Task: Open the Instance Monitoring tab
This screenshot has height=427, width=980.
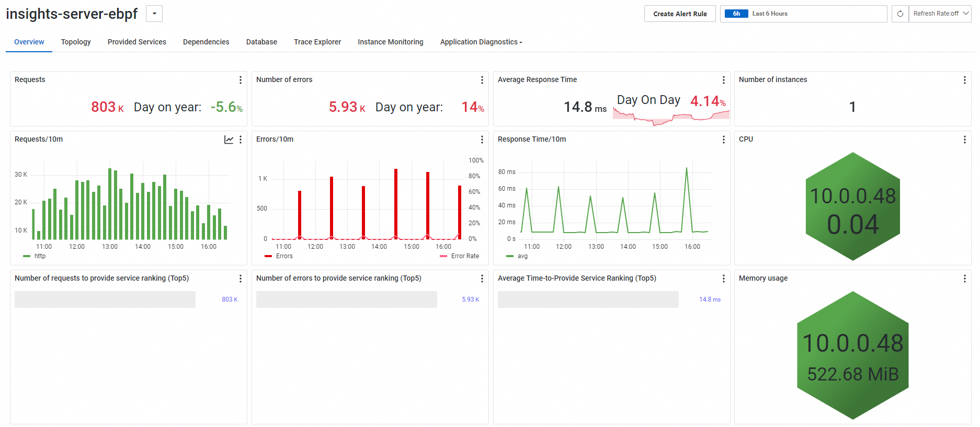Action: coord(391,42)
